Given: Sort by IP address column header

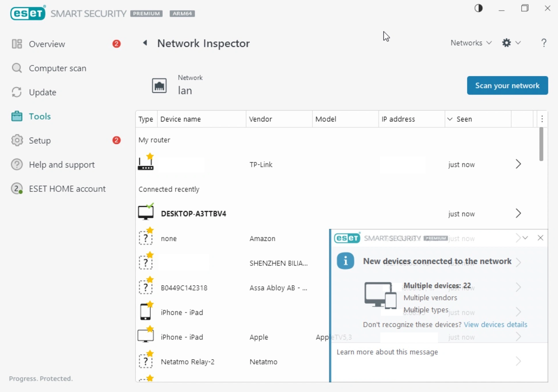Looking at the screenshot, I should tap(411, 119).
